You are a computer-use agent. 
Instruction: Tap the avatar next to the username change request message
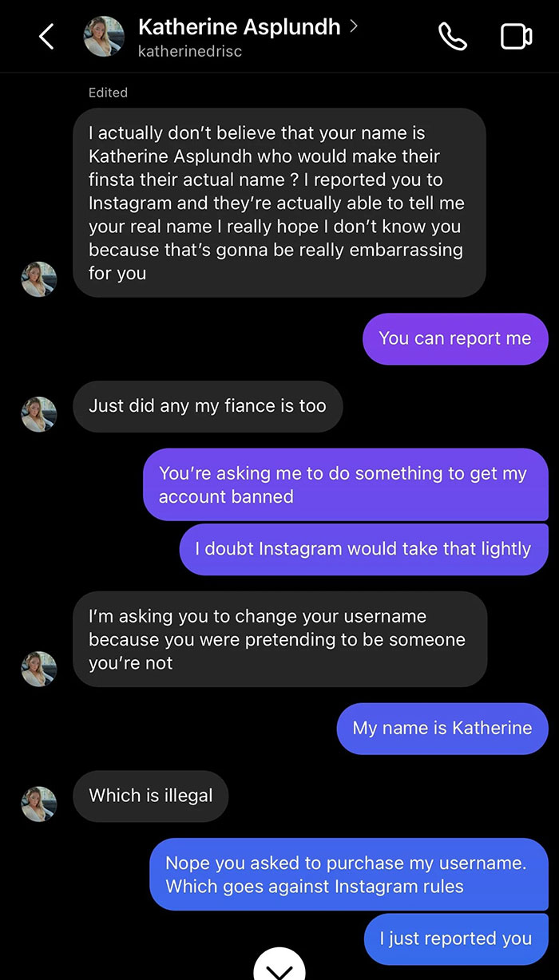pyautogui.click(x=38, y=669)
